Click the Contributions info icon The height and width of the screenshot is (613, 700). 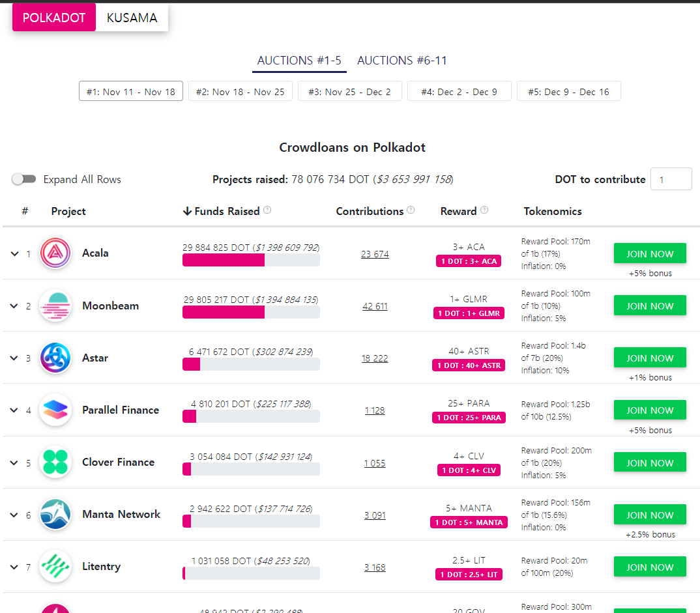[x=411, y=210]
